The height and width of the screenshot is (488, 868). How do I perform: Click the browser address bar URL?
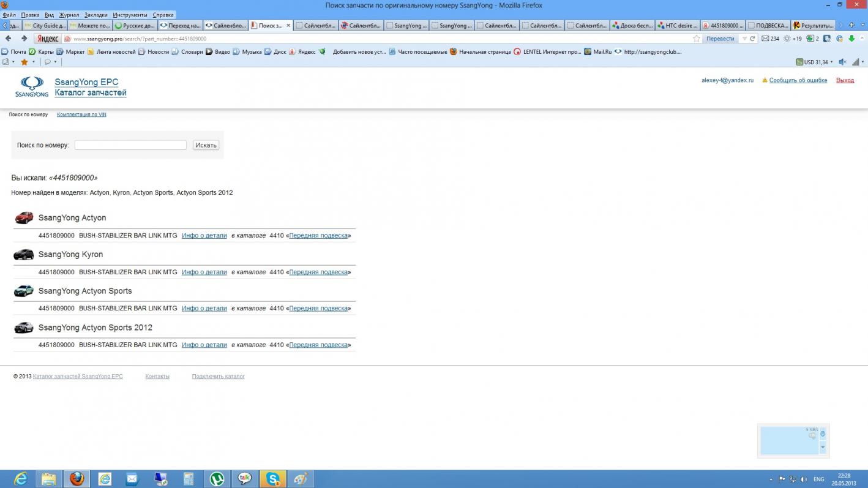pyautogui.click(x=140, y=39)
